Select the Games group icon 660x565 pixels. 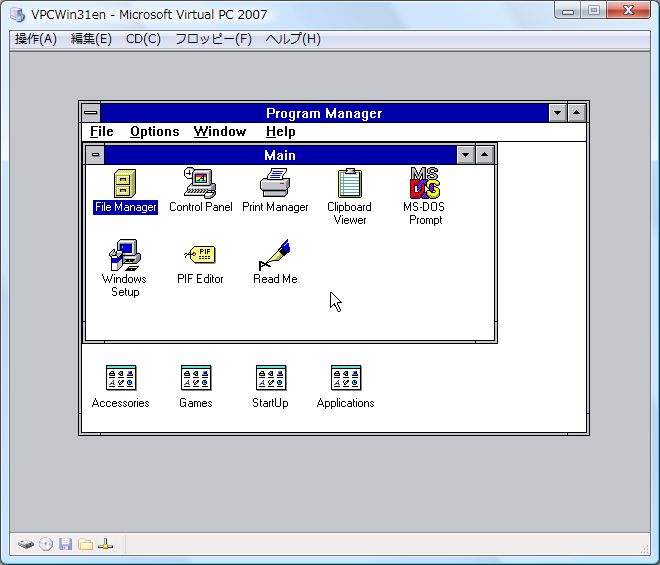196,378
